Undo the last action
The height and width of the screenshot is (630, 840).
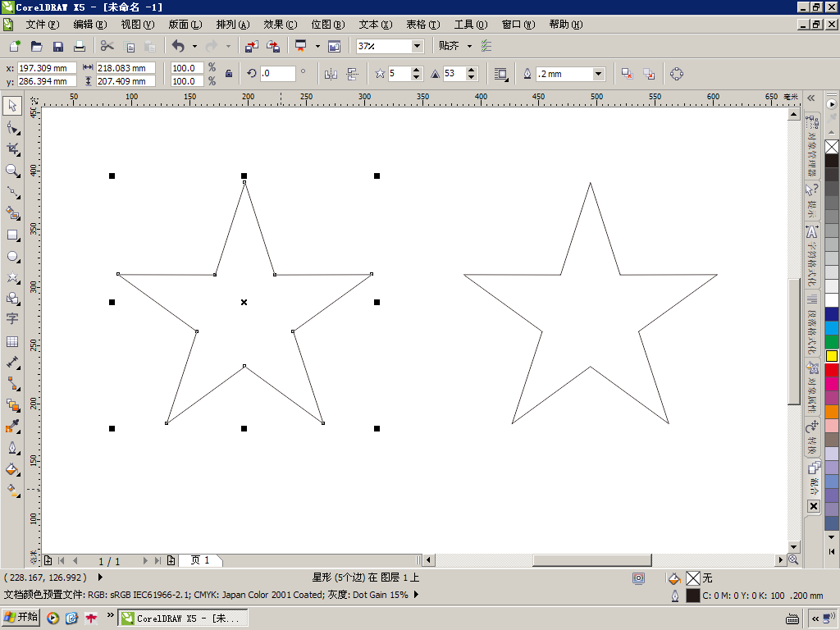[178, 46]
